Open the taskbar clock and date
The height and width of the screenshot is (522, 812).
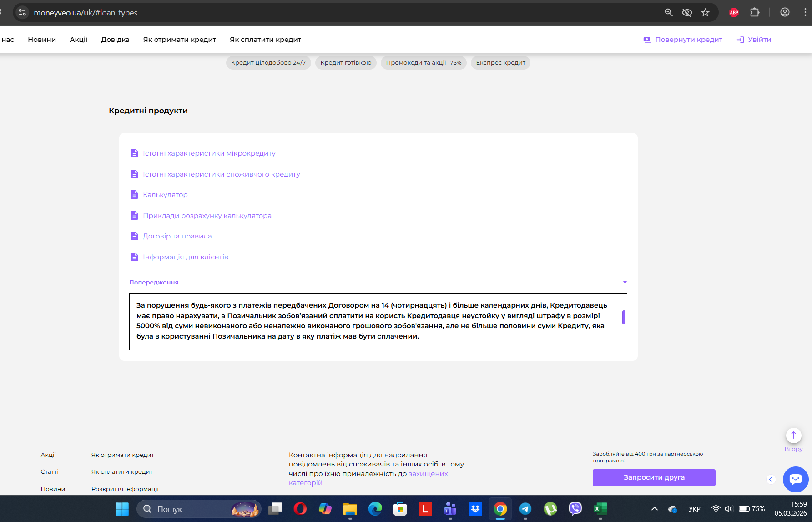click(791, 509)
